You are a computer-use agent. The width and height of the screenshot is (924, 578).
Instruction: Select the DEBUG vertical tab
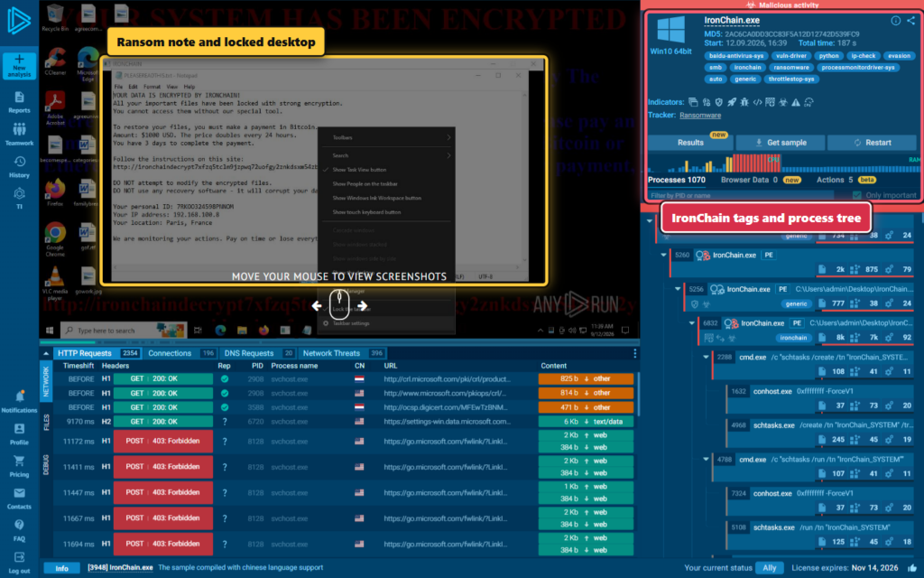[x=47, y=465]
